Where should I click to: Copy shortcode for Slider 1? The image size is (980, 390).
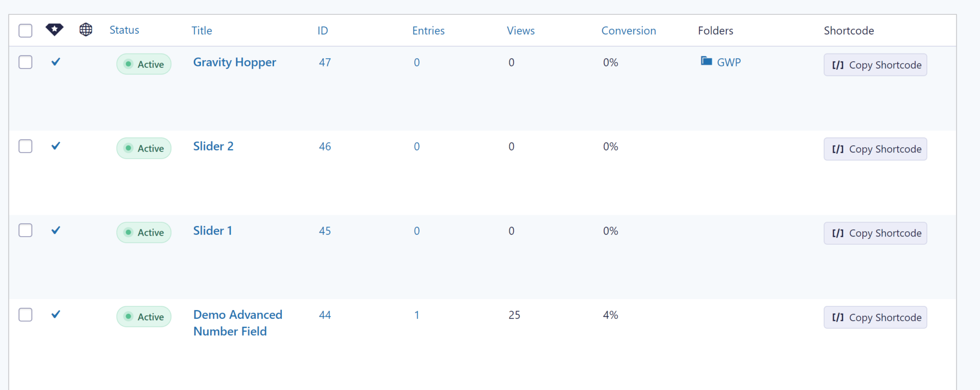(x=875, y=233)
